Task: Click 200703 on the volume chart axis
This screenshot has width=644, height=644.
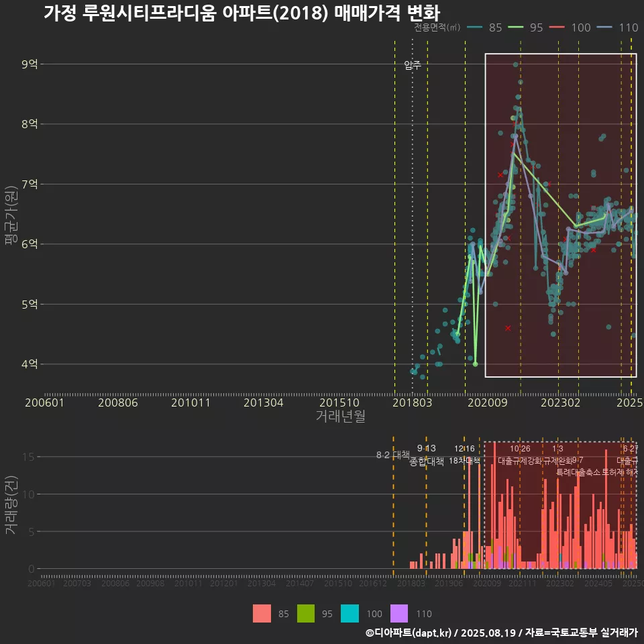Action: (77, 583)
